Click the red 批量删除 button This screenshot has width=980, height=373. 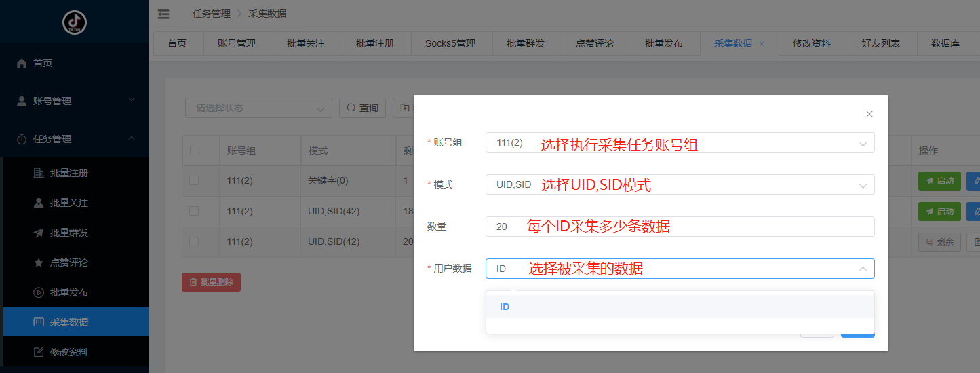tap(211, 282)
